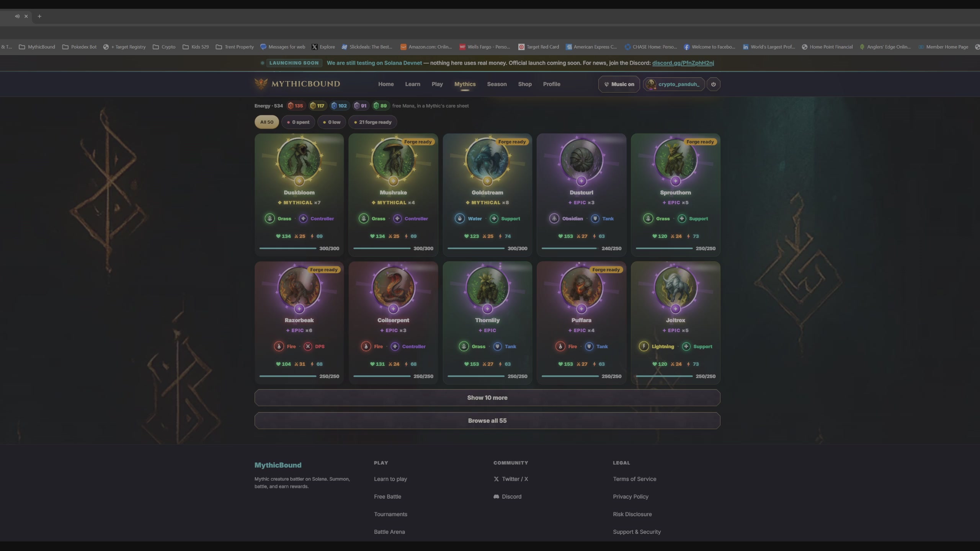
Task: Expand list with Show 10 more
Action: point(487,398)
